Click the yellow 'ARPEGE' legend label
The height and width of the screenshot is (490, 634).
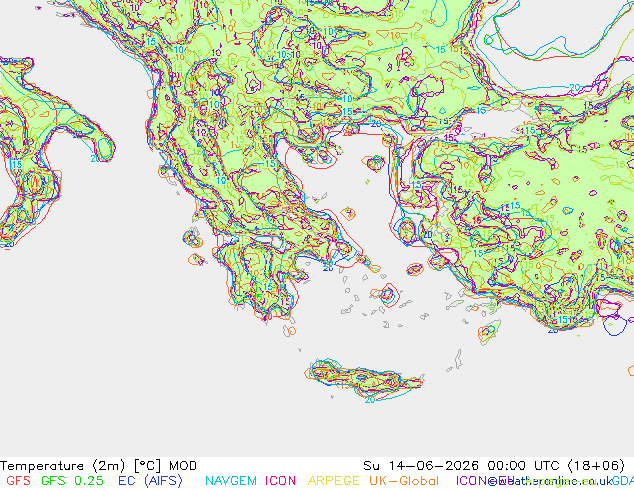coord(334,481)
